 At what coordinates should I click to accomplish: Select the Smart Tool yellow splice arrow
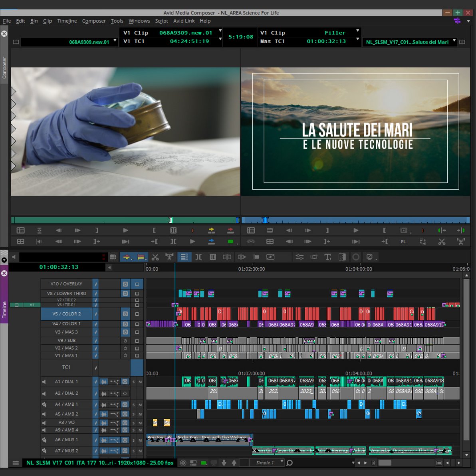(x=126, y=257)
